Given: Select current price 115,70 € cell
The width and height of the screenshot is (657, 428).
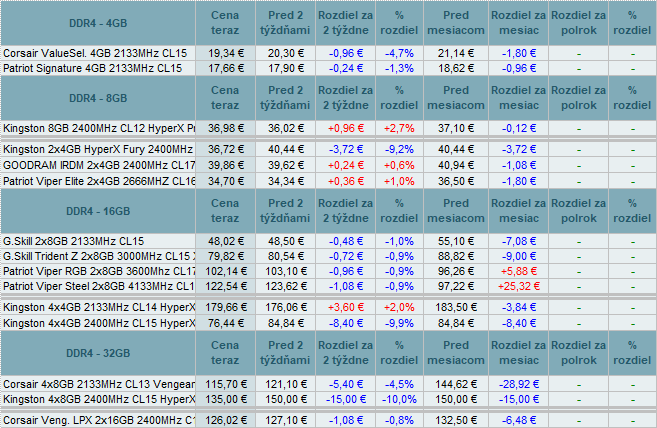Looking at the screenshot, I should point(225,384).
